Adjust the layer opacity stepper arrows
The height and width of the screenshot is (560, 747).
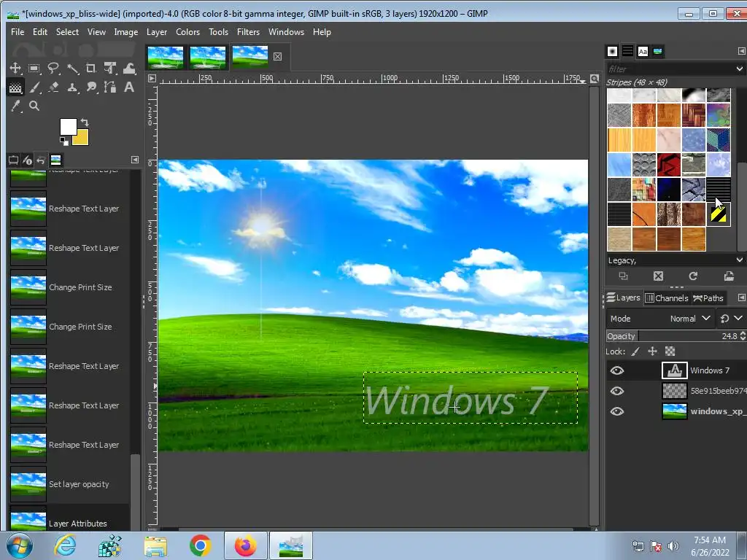point(743,336)
